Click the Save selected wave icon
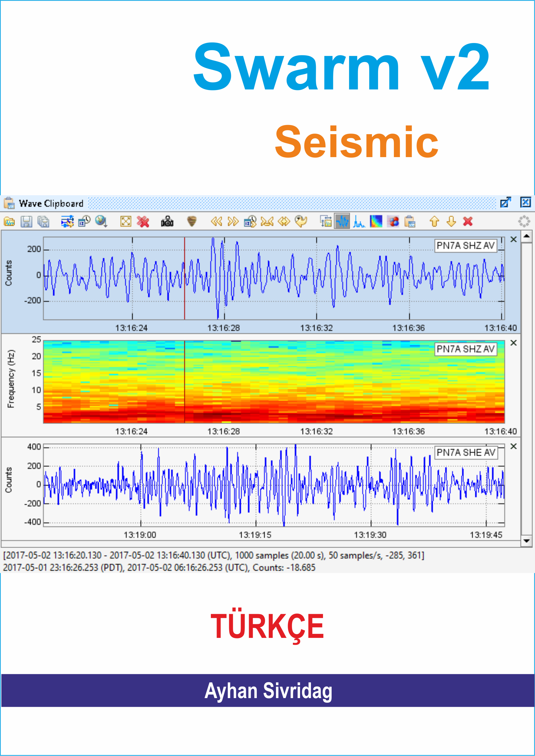This screenshot has height=756, width=535. pos(26,222)
